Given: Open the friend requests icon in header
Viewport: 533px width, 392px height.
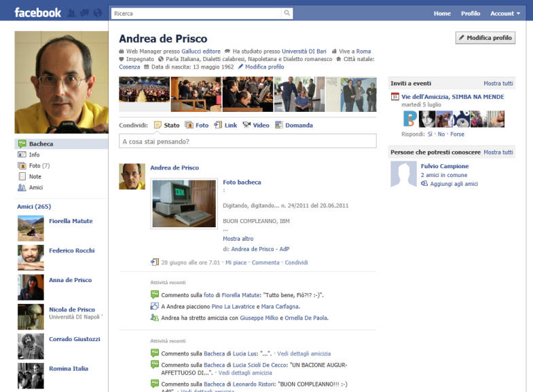Looking at the screenshot, I should click(x=72, y=14).
